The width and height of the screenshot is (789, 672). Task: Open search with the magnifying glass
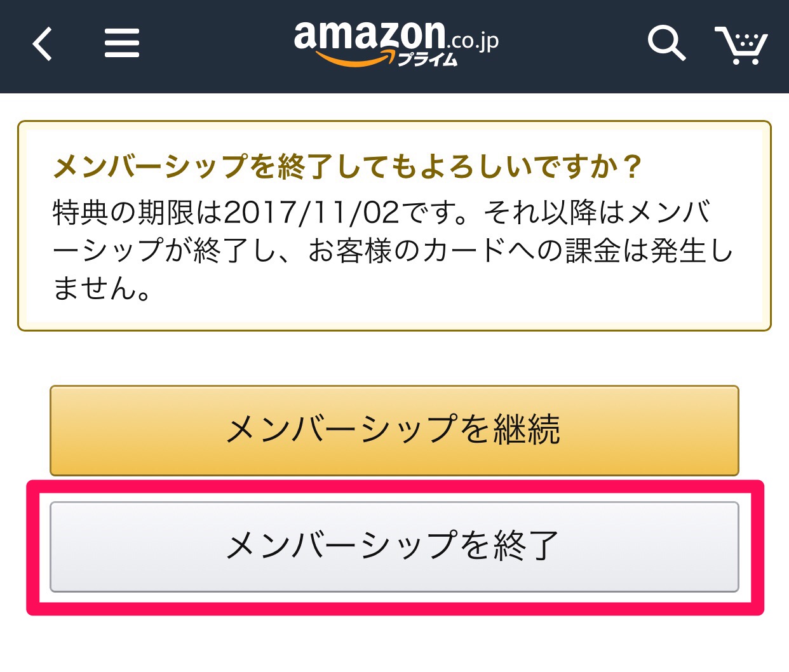click(x=666, y=43)
